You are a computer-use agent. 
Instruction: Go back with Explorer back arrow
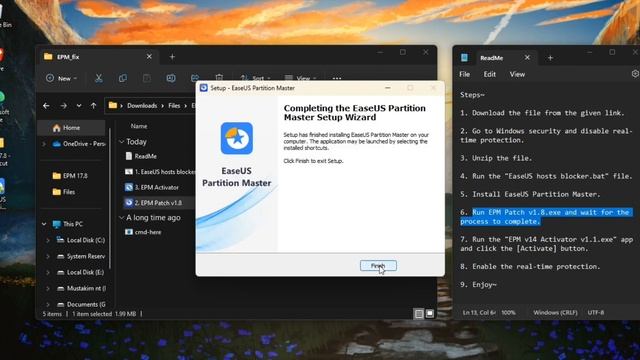(x=46, y=106)
